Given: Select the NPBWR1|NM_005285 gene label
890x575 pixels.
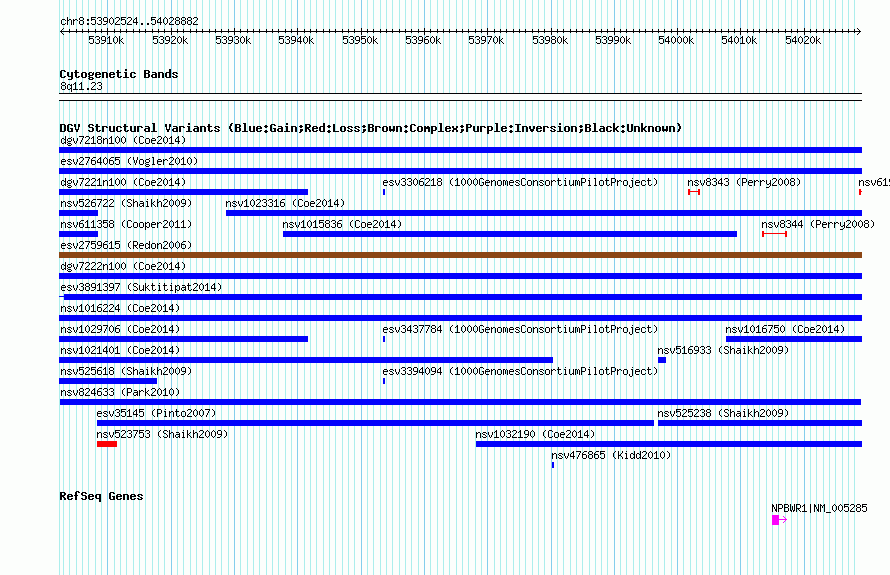Looking at the screenshot, I should pos(819,508).
